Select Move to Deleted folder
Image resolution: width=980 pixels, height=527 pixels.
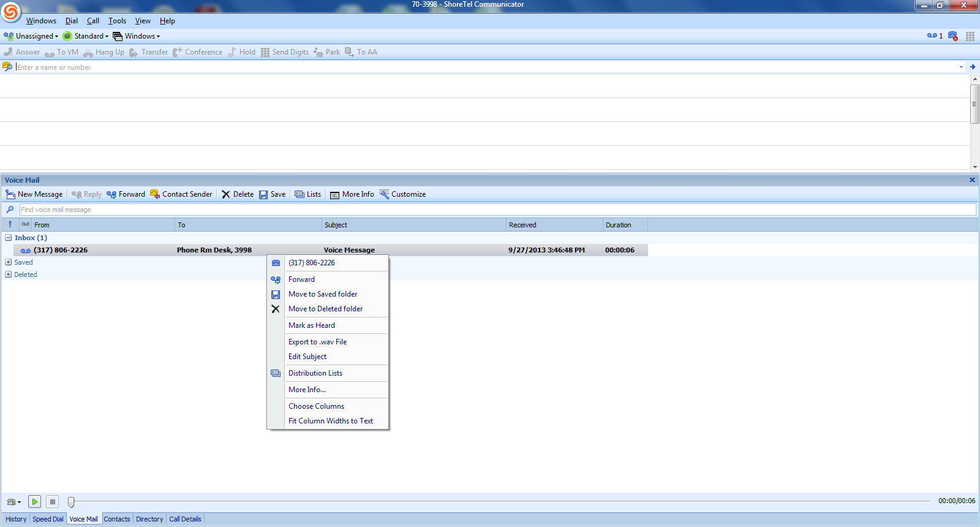pyautogui.click(x=328, y=309)
